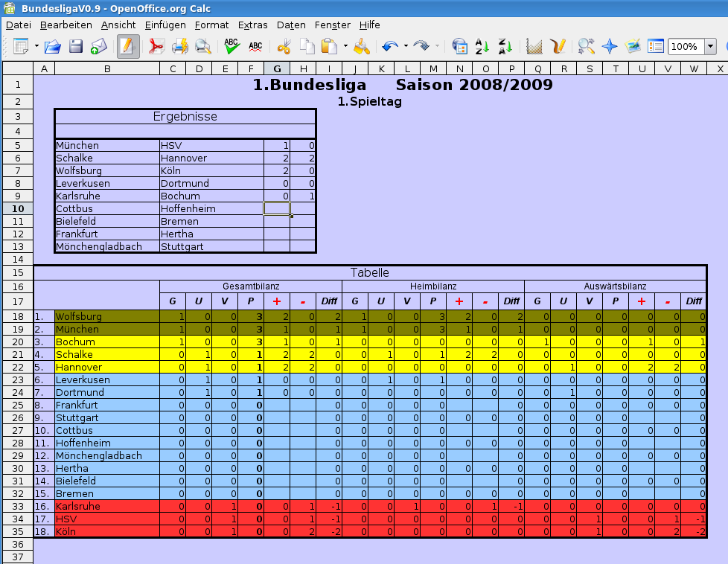Viewport: 728px width, 564px height.
Task: Select column header G
Action: tap(277, 68)
